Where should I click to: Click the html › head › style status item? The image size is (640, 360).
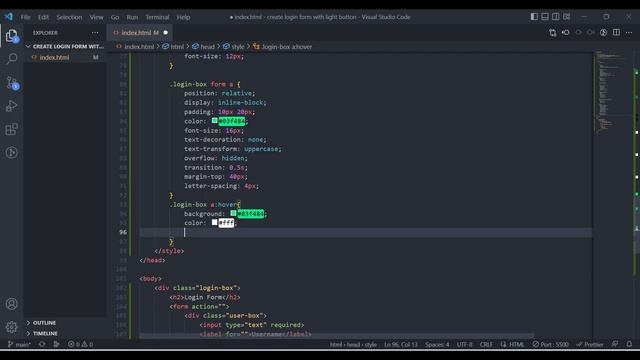point(353,344)
